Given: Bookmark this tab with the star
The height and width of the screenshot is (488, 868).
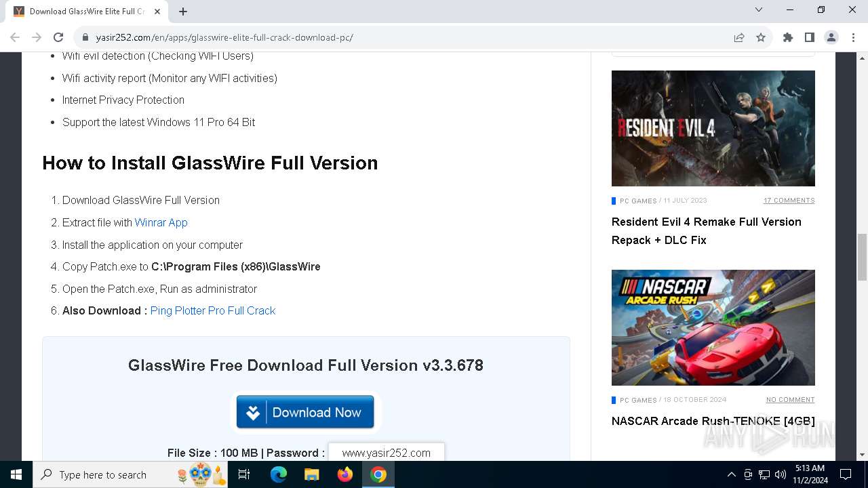Looking at the screenshot, I should pyautogui.click(x=761, y=37).
